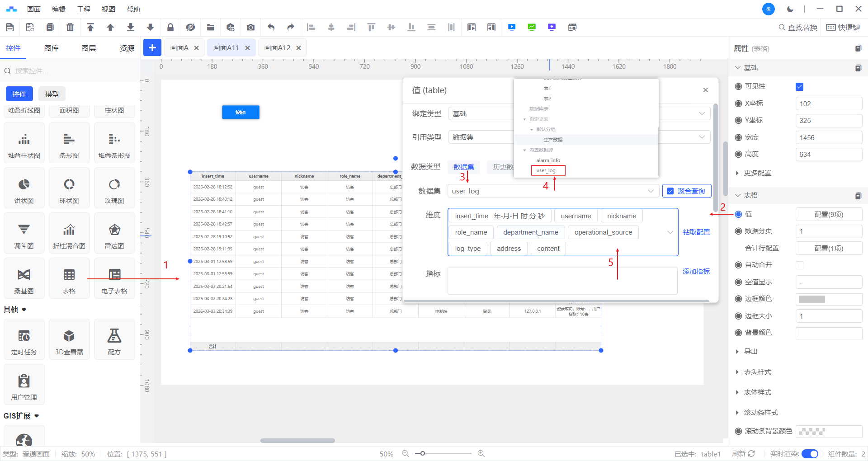
Task: Click the 配置(9项) value button
Action: point(828,215)
